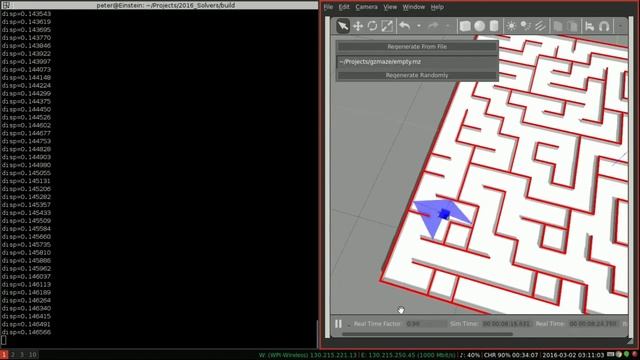Switch to workspace 1
This screenshot has width=640, height=360.
click(x=4, y=355)
